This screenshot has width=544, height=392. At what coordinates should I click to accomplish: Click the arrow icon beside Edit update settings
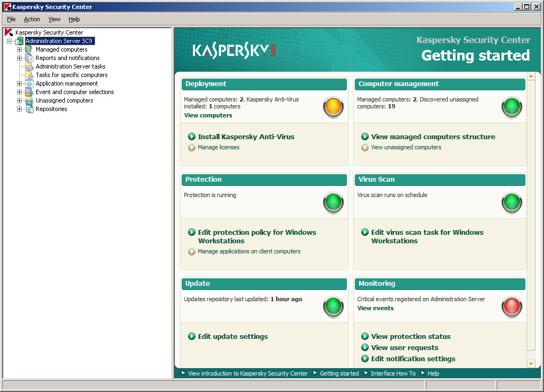click(x=191, y=337)
